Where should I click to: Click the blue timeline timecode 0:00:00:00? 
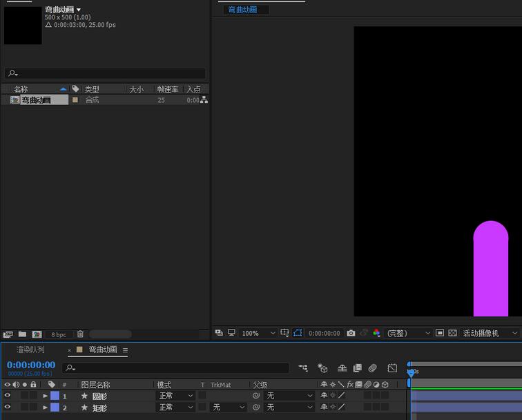click(x=31, y=365)
